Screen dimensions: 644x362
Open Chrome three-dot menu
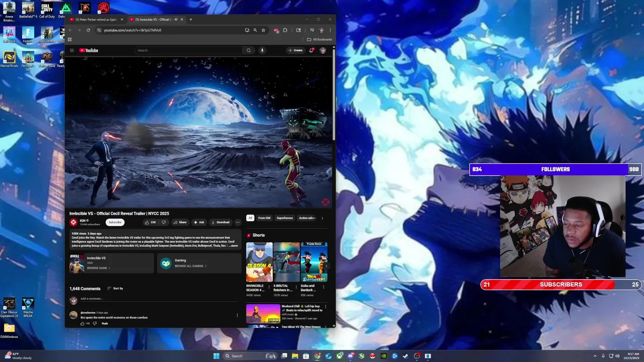(x=330, y=30)
